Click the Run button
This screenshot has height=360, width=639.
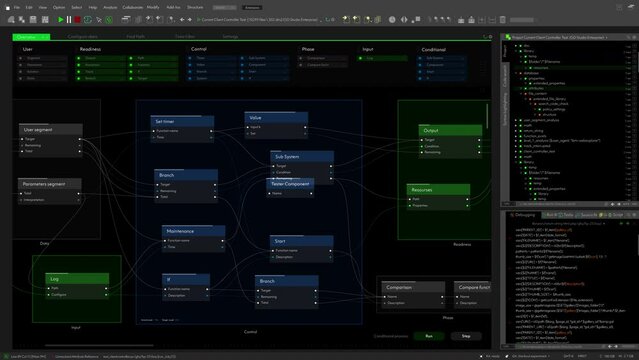click(x=429, y=336)
